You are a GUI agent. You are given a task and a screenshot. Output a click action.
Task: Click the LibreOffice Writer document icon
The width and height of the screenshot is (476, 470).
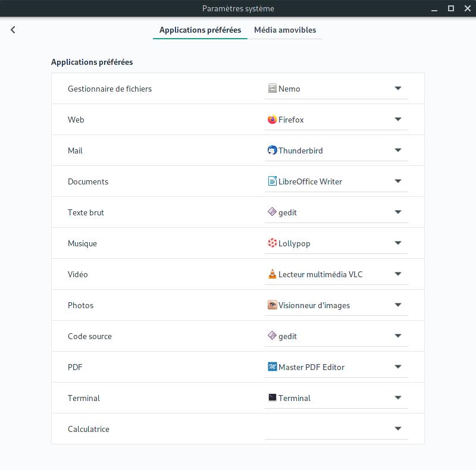click(x=273, y=181)
